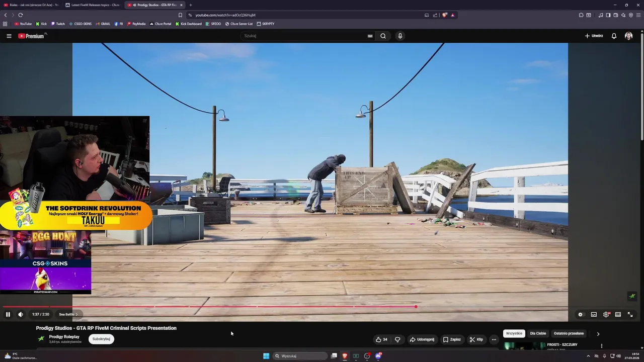Open the Brave Rewards triangle icon
This screenshot has height=362, width=644.
coord(452,15)
